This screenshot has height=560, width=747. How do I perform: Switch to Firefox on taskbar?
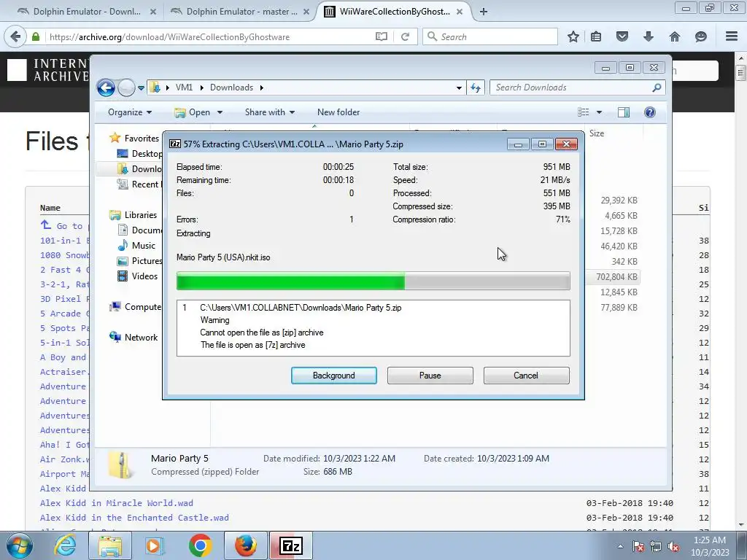pos(246,545)
